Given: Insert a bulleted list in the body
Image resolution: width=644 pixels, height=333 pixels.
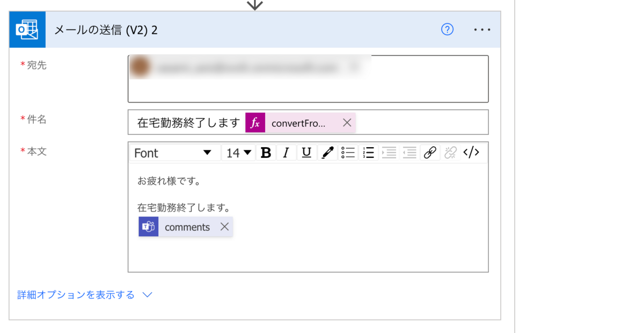Looking at the screenshot, I should click(x=348, y=153).
